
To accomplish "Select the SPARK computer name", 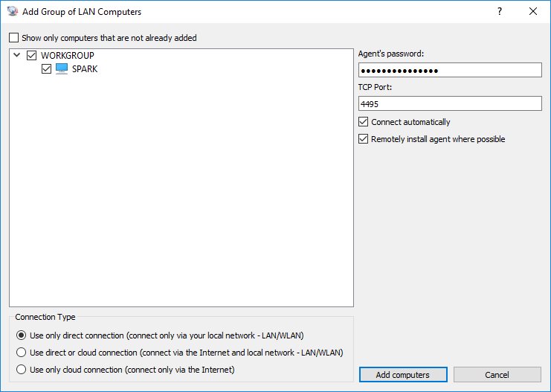I will pyautogui.click(x=85, y=69).
